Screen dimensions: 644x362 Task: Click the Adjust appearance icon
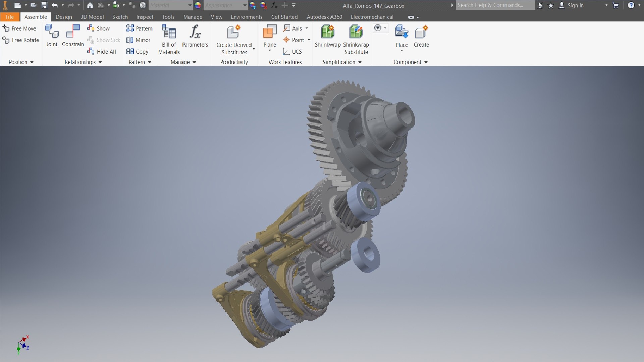pyautogui.click(x=253, y=5)
